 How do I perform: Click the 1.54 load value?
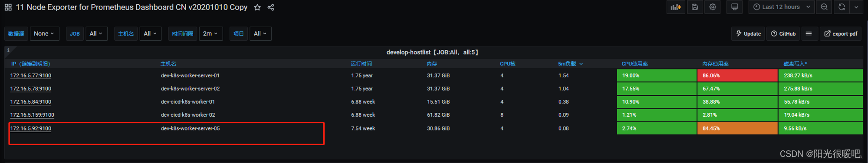tap(563, 75)
